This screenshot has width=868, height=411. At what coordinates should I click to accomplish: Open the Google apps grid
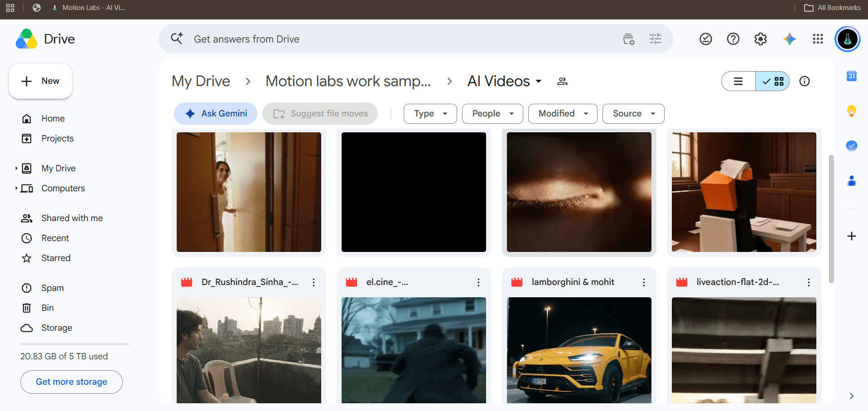818,39
